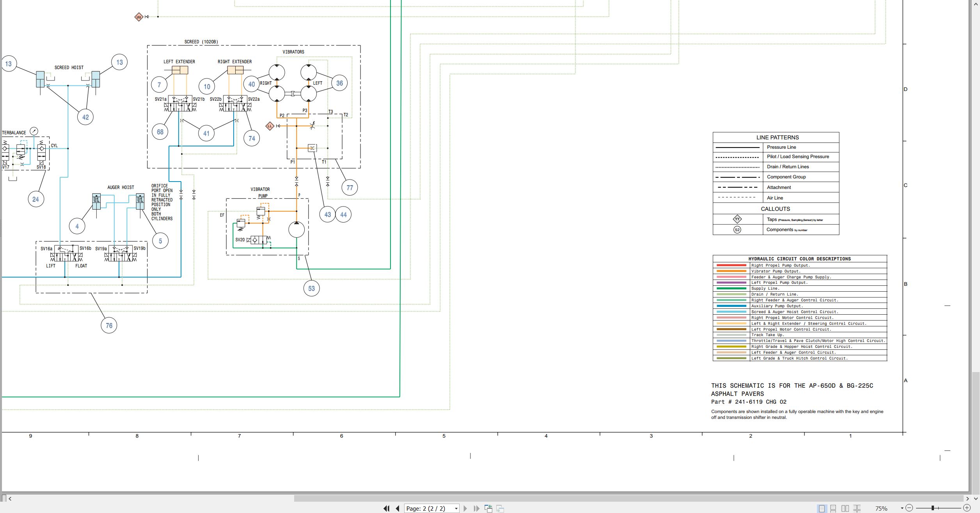Click the 'Air Line' legend text
980x513 pixels.
pos(775,198)
